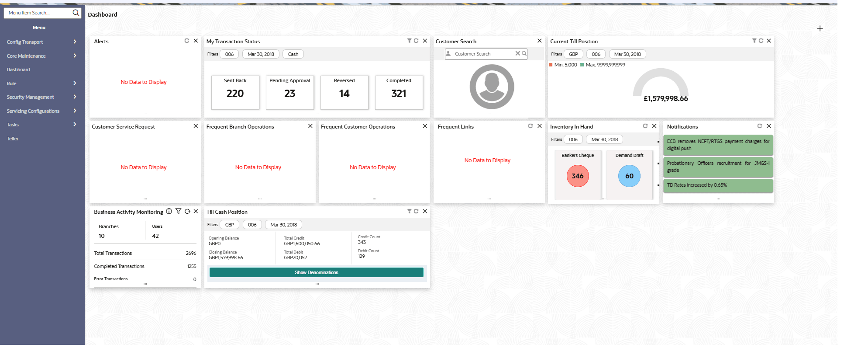Refresh the Inventory In Hand widget
This screenshot has height=348, width=868.
click(645, 126)
